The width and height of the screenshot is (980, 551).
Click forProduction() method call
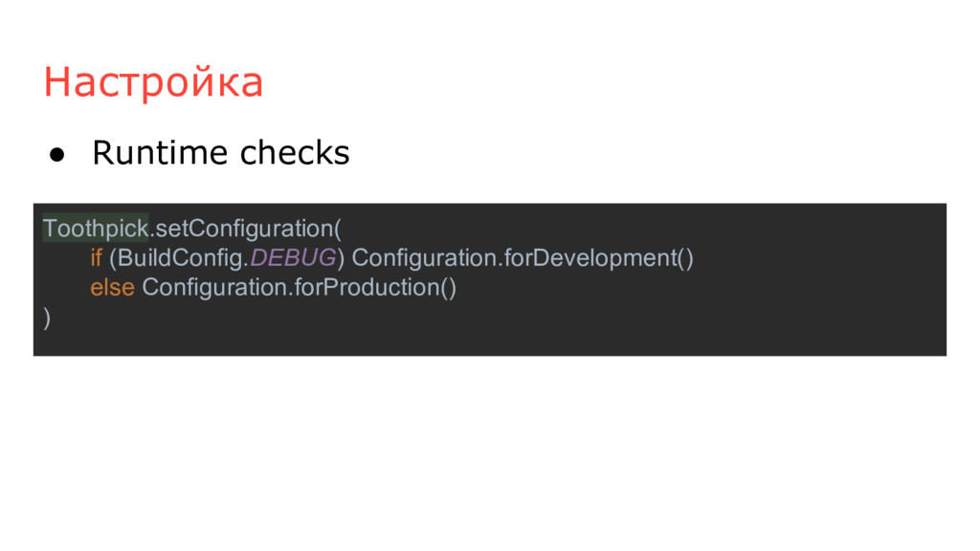[375, 287]
